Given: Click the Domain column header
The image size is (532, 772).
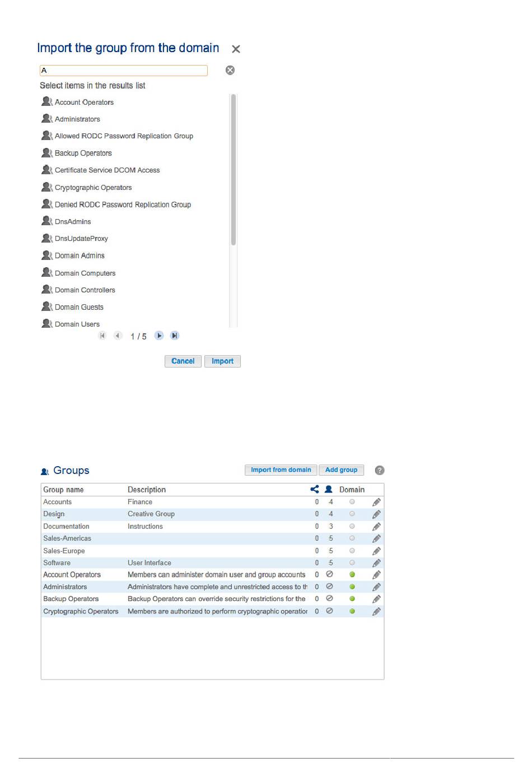Looking at the screenshot, I should point(352,490).
